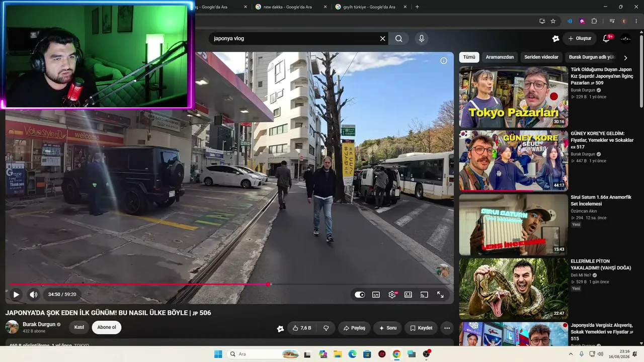Enter fullscreen mode
Viewport: 644px width, 362px height.
coord(440,295)
